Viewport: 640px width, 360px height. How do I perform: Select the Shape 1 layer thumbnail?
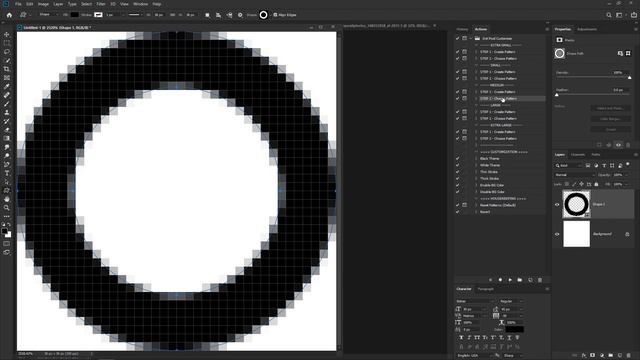pyautogui.click(x=576, y=204)
